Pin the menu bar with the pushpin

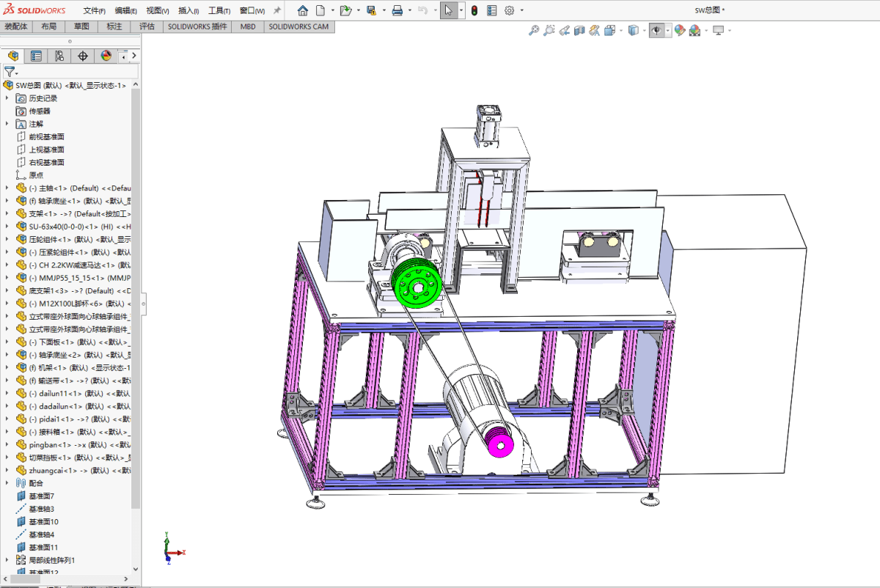pyautogui.click(x=277, y=10)
